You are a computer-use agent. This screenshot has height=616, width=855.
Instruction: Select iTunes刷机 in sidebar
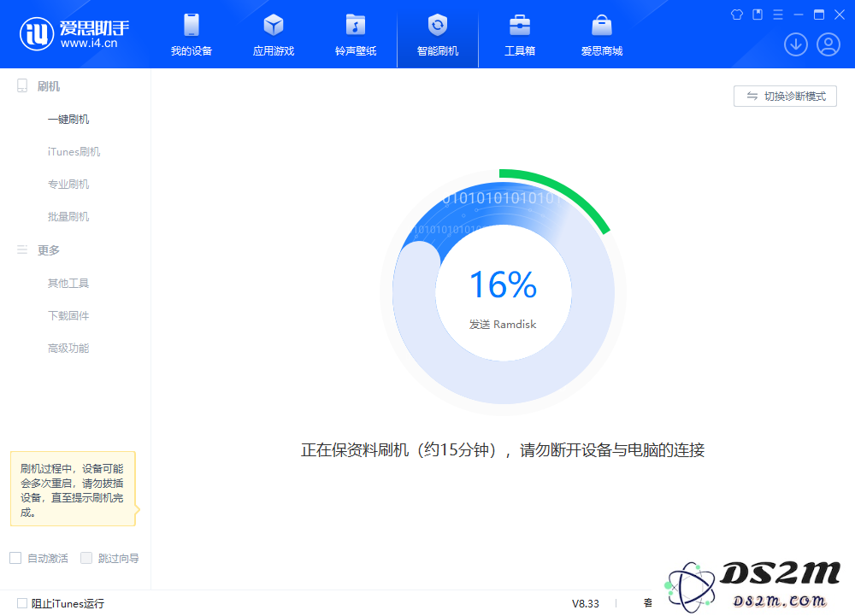[74, 151]
